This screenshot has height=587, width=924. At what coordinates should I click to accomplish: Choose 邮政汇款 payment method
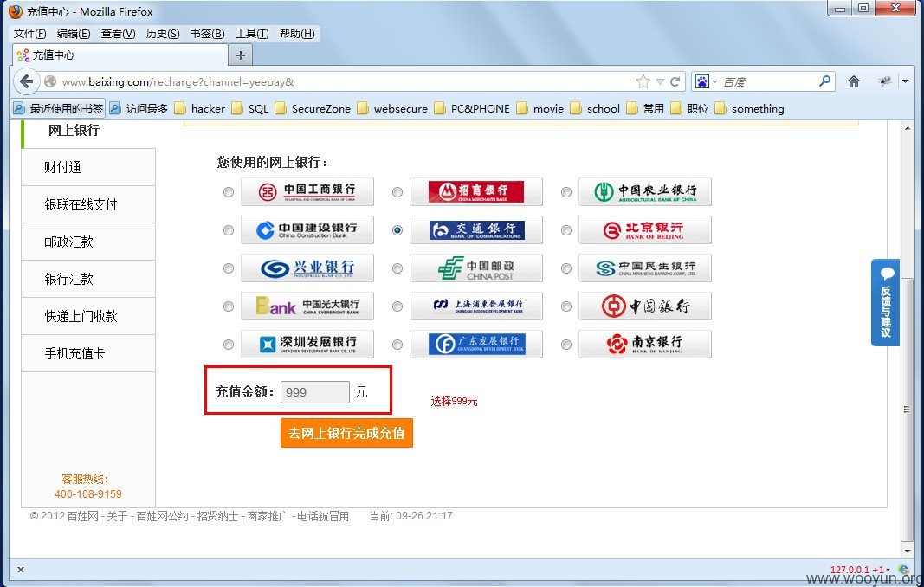pos(88,242)
